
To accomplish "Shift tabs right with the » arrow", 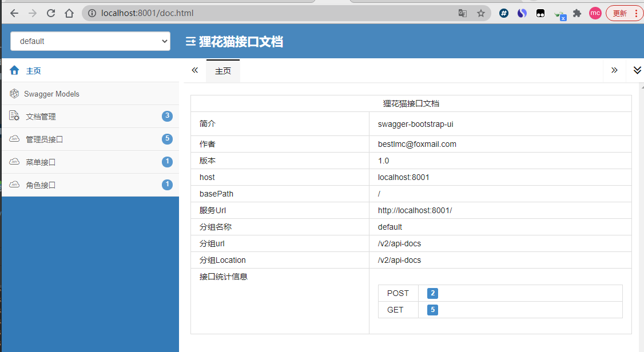I will [614, 70].
